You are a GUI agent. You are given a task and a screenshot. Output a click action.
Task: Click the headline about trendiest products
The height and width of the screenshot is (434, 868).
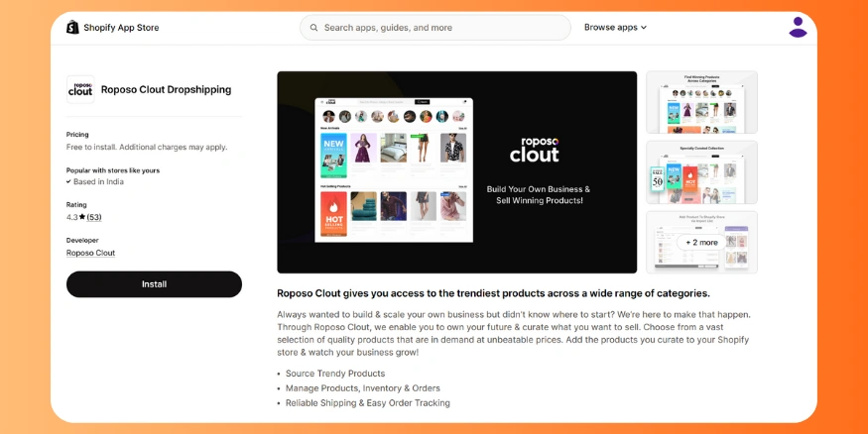493,293
